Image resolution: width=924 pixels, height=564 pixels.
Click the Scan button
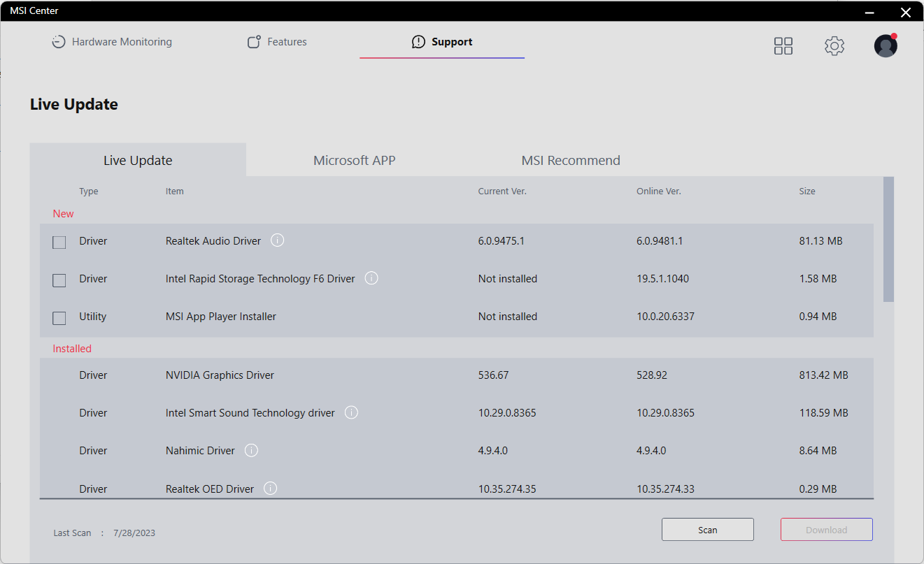707,530
